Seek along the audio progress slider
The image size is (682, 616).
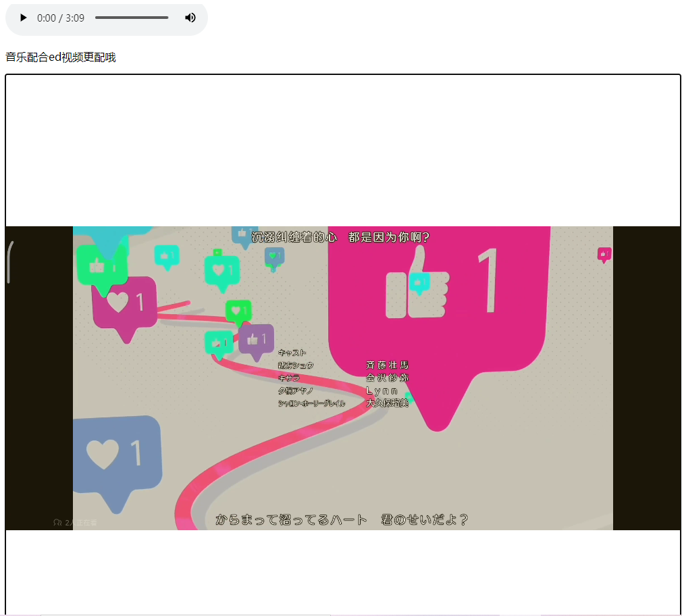tap(132, 18)
